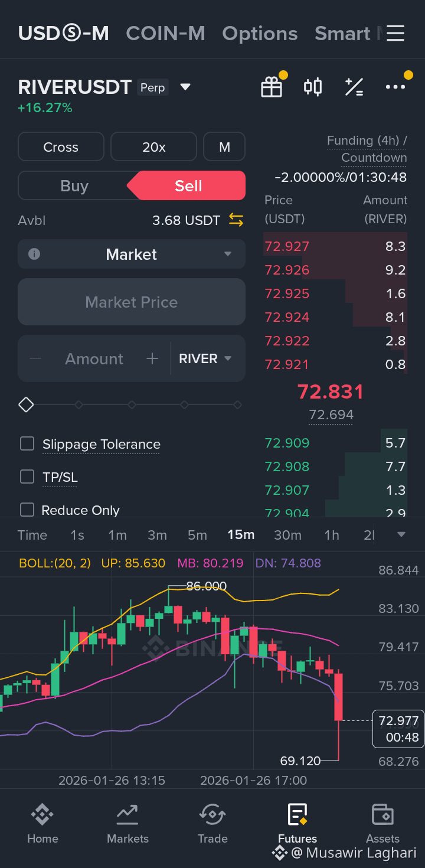Enable Slippage Tolerance checkbox

pyautogui.click(x=27, y=443)
